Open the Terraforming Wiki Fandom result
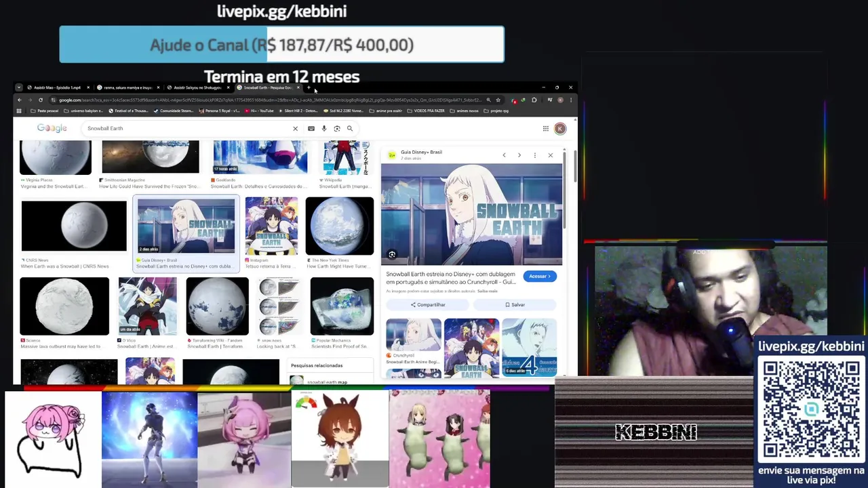 coord(217,306)
